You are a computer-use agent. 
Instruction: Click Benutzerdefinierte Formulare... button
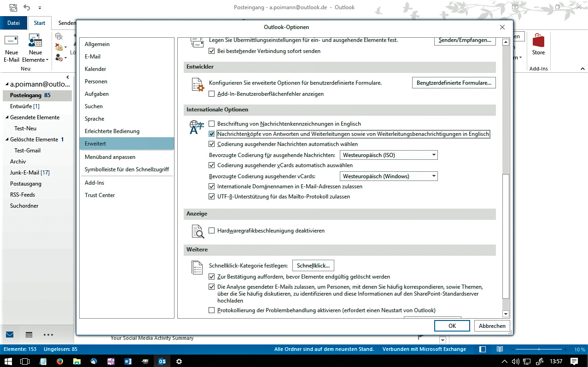pos(454,83)
